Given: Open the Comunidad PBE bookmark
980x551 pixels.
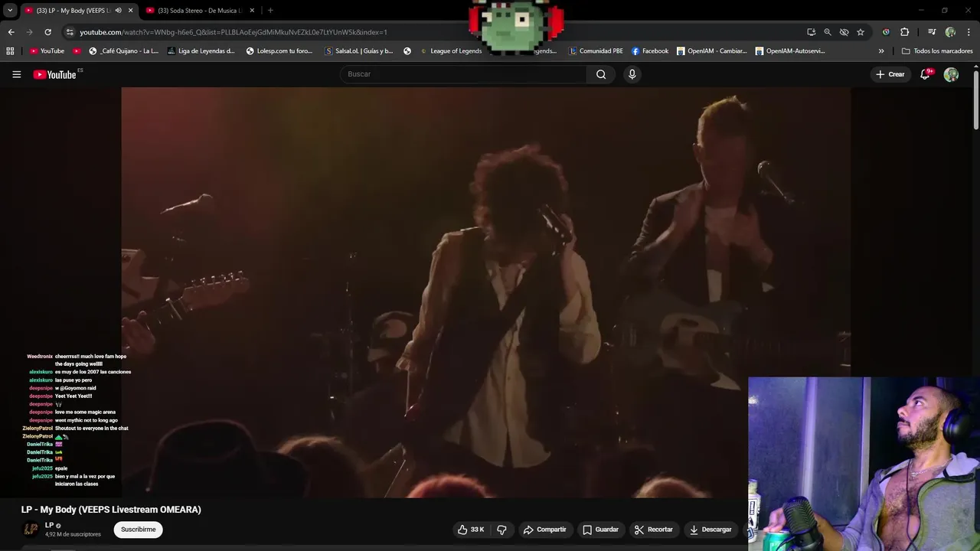Looking at the screenshot, I should (596, 51).
